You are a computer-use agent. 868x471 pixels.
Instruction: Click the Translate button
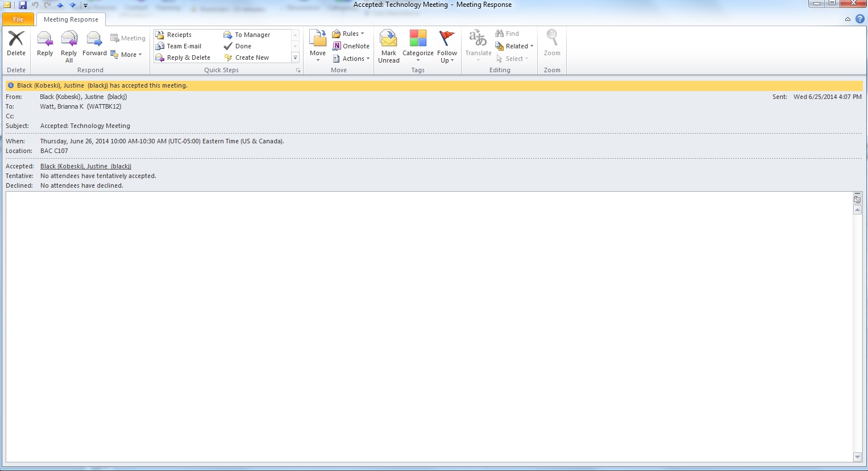coord(478,47)
